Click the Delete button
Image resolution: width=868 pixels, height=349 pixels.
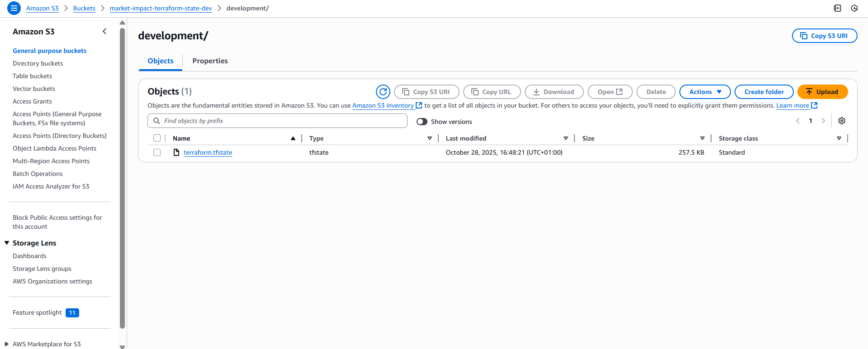click(x=656, y=92)
